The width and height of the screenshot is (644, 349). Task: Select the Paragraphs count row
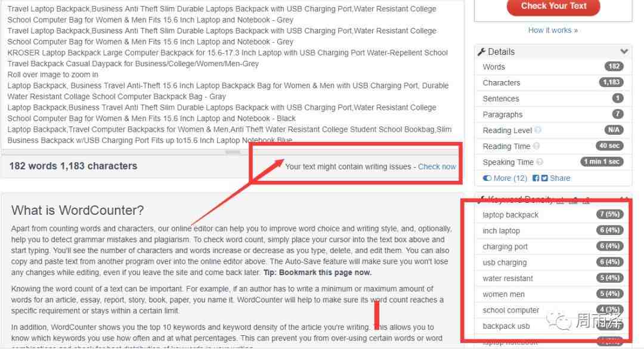(553, 115)
